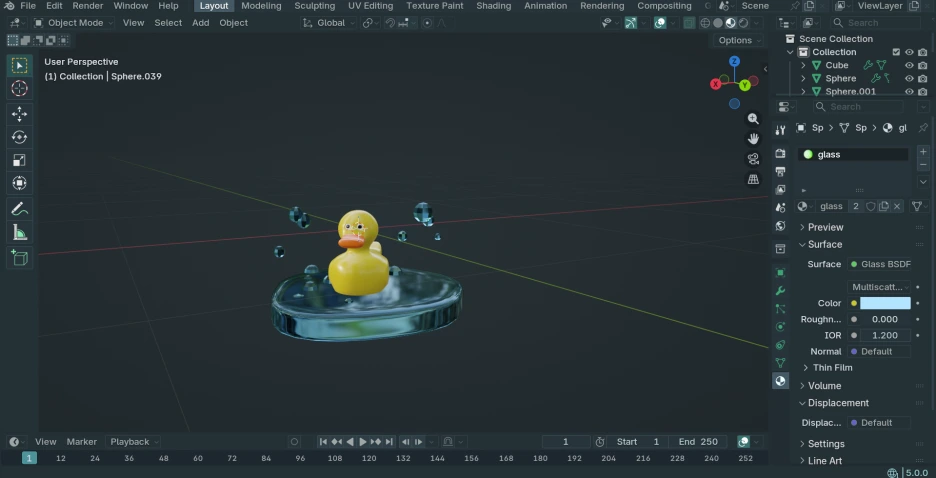The width and height of the screenshot is (936, 478).
Task: Open Global transform orientation dropdown
Action: click(x=328, y=23)
